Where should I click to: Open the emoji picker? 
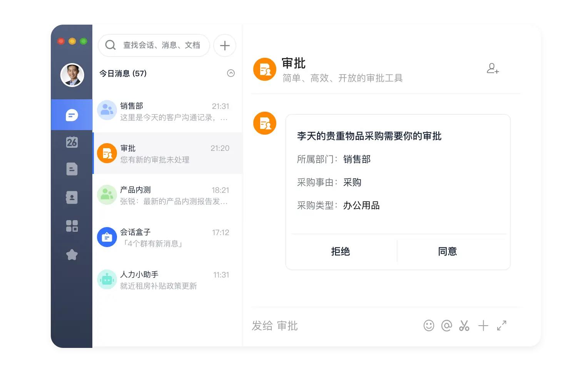pos(429,326)
